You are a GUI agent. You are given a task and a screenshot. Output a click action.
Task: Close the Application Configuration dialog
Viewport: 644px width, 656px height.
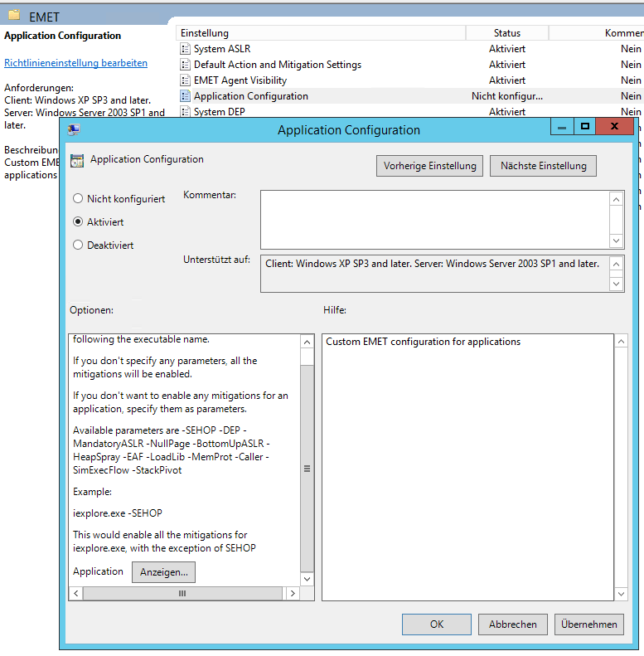pyautogui.click(x=614, y=127)
